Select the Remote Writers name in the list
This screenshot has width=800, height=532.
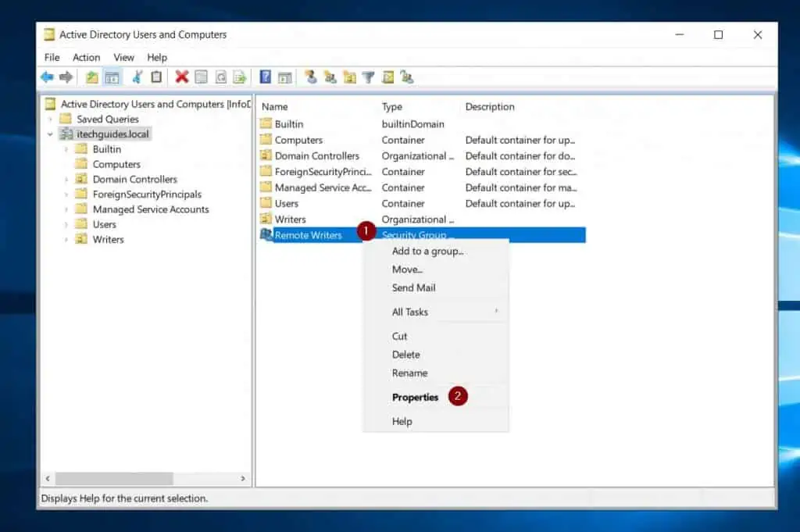(308, 235)
